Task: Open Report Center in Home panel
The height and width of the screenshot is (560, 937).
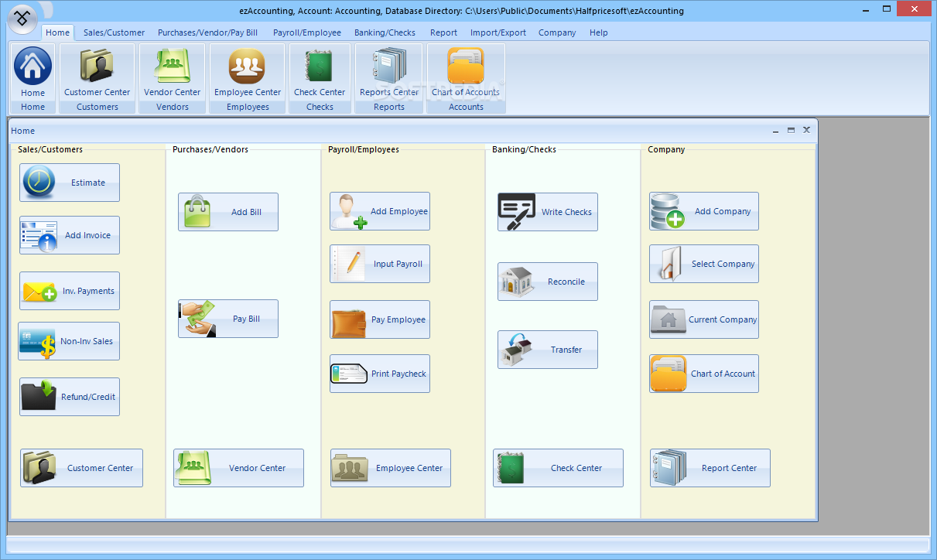Action: tap(710, 468)
